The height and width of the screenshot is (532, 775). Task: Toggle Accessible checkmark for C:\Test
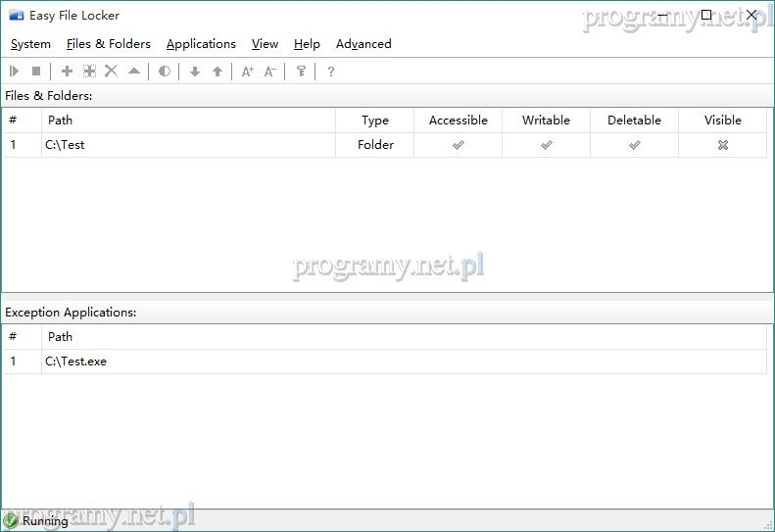pyautogui.click(x=458, y=145)
